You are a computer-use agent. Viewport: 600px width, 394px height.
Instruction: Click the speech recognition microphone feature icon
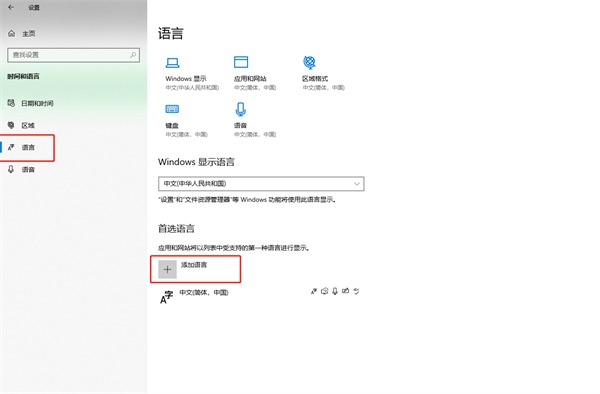point(335,291)
